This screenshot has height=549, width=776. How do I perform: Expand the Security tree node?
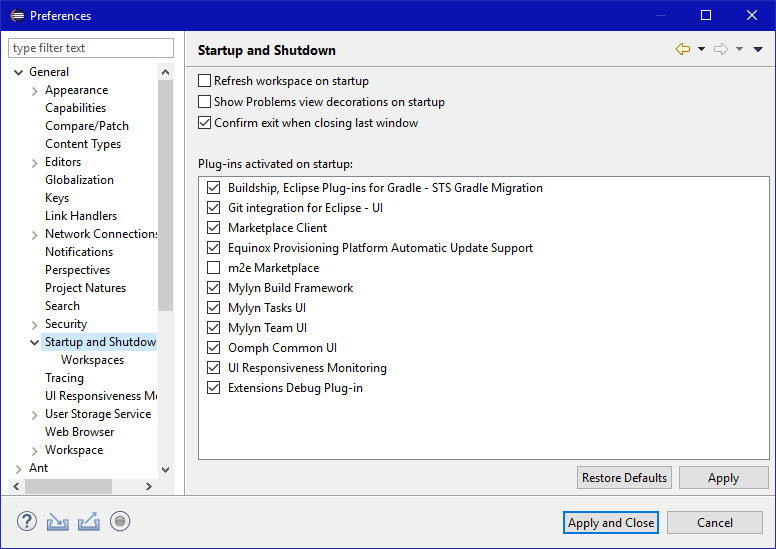pyautogui.click(x=35, y=325)
